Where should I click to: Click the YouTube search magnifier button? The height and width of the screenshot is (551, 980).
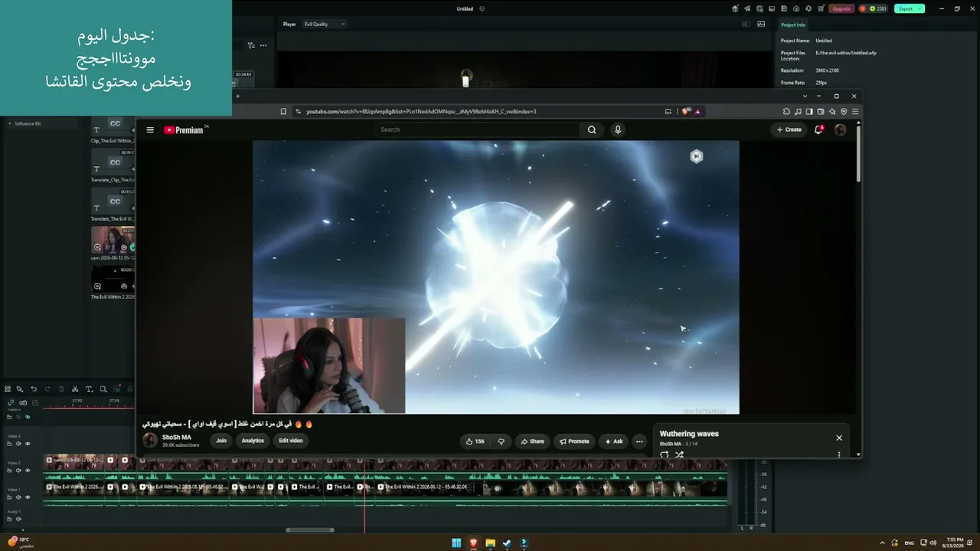click(592, 130)
